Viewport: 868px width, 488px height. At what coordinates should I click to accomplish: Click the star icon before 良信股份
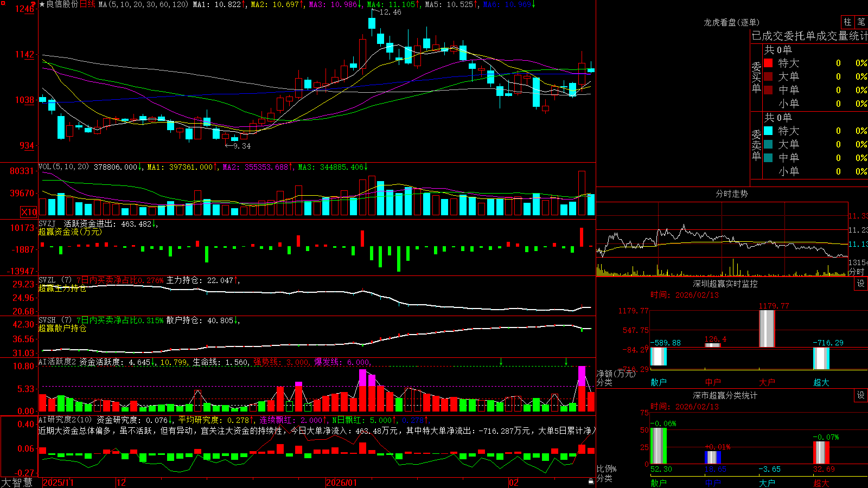click(x=42, y=4)
